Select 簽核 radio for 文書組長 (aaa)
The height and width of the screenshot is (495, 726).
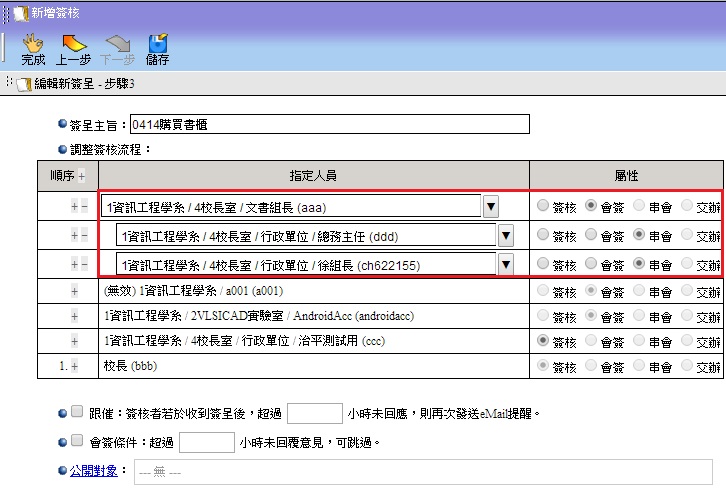click(x=543, y=205)
